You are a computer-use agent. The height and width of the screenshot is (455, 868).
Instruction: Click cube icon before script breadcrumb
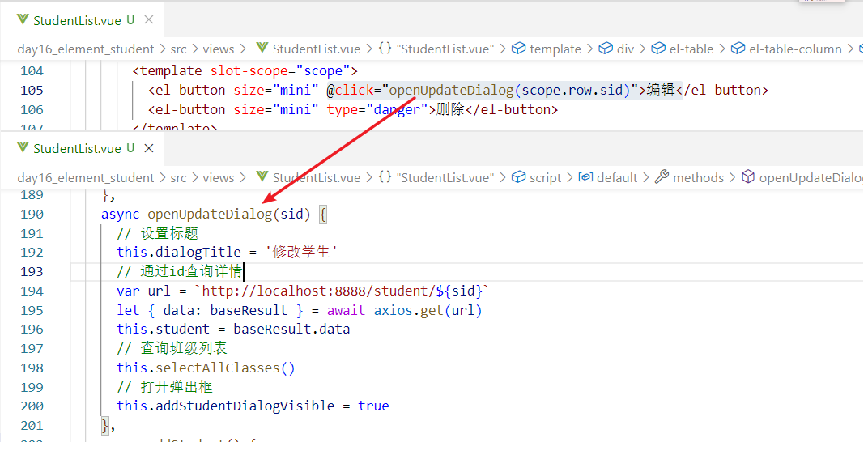tap(518, 177)
